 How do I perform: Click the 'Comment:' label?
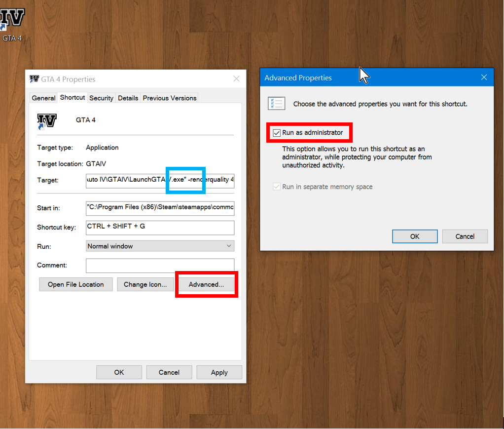tap(52, 265)
